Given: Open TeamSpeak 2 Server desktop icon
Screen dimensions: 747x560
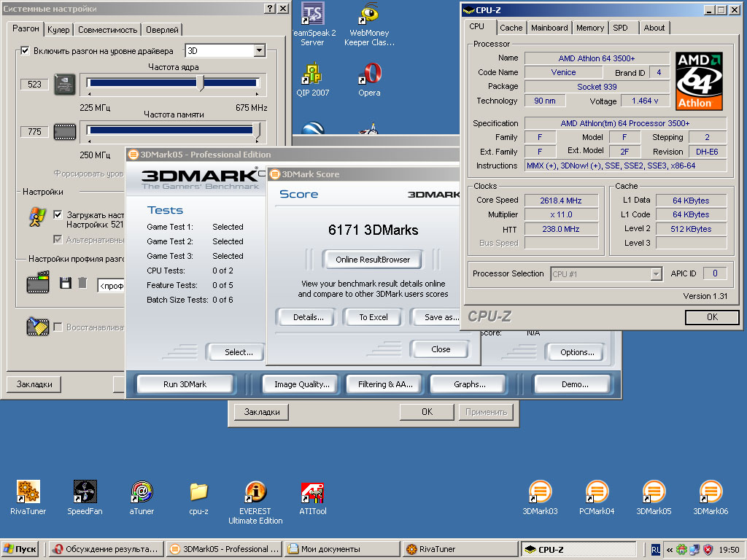Looking at the screenshot, I should point(313,24).
